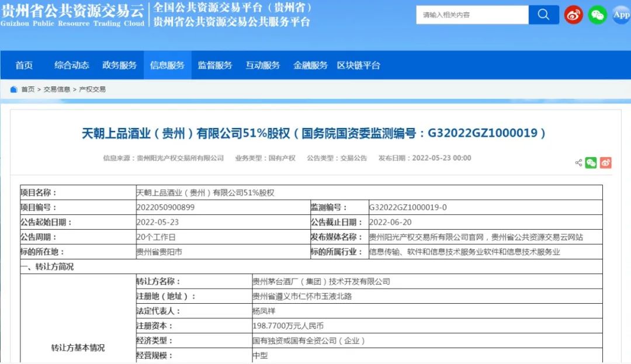Open the 信息服务 navigation tab

(168, 65)
